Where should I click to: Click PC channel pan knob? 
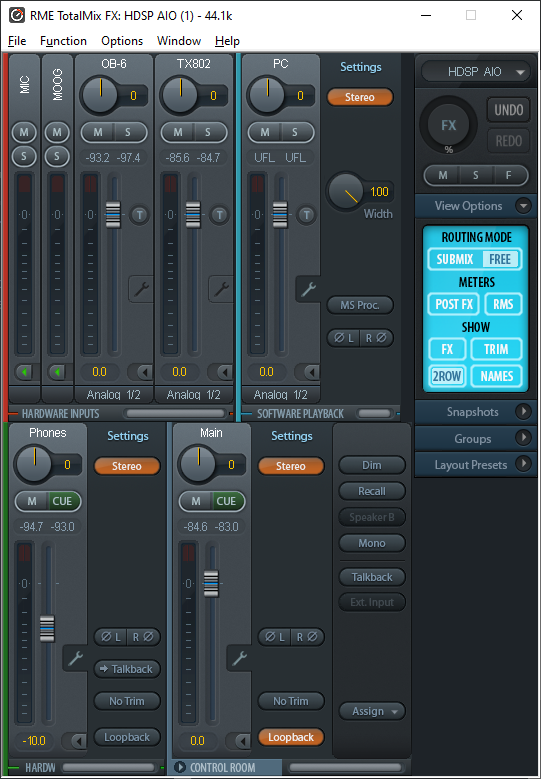point(267,95)
